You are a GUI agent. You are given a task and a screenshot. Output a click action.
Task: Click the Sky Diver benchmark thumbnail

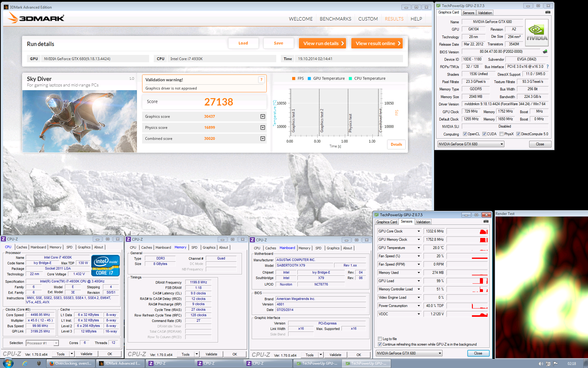tap(80, 121)
